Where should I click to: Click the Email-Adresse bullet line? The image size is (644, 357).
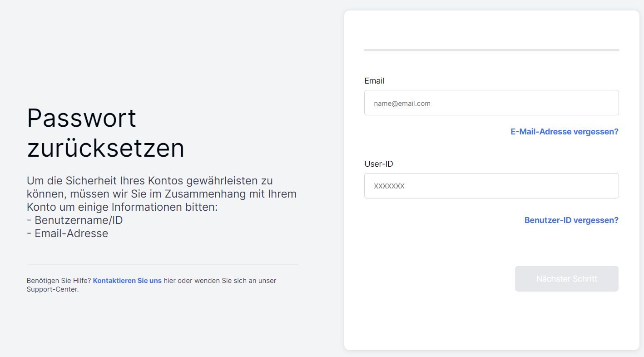(x=68, y=233)
